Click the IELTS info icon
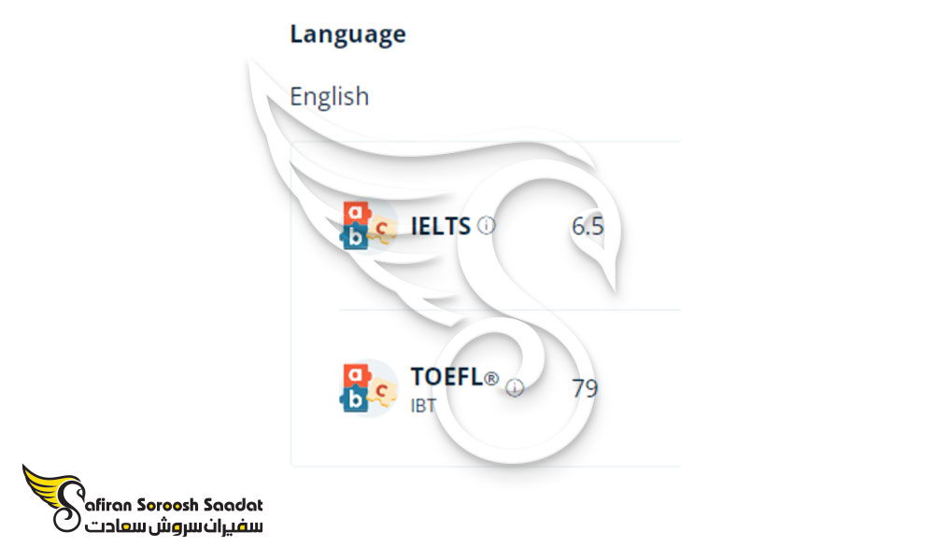Viewport: 934px width, 560px height. [x=486, y=226]
